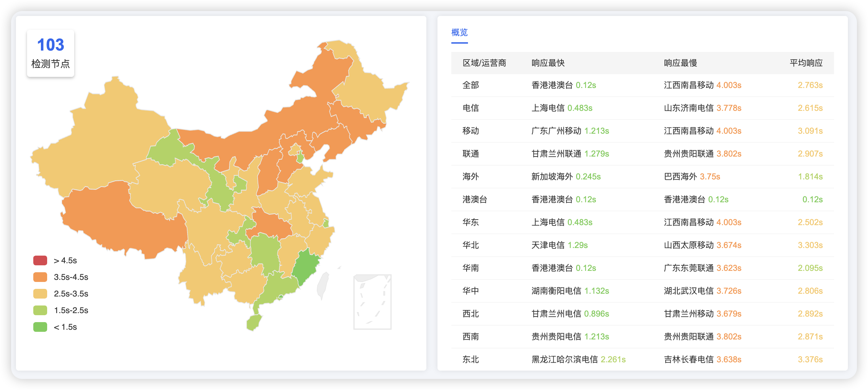868x390 pixels.
Task: Select the 西北 row label
Action: tap(471, 314)
